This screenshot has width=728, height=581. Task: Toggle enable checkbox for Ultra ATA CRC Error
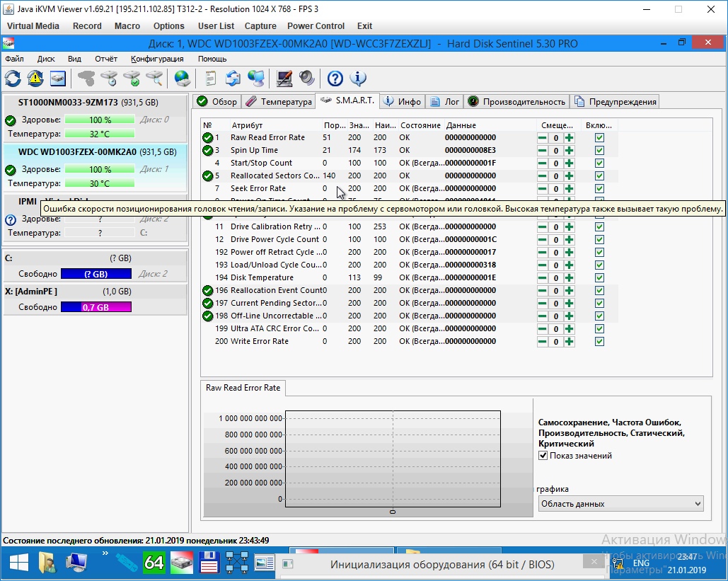click(x=599, y=329)
